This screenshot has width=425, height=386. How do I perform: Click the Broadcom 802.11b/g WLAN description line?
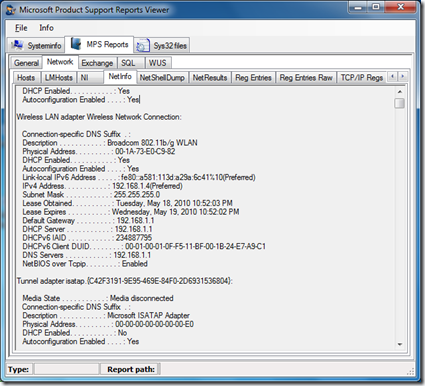(x=110, y=143)
